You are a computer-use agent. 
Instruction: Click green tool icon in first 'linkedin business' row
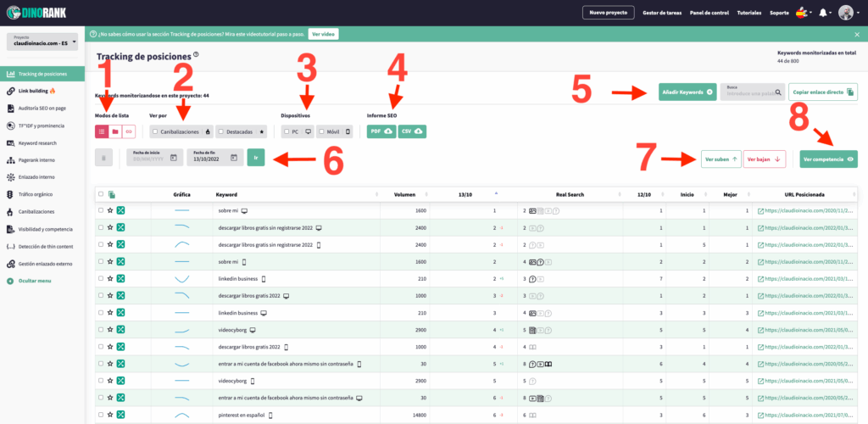(120, 279)
